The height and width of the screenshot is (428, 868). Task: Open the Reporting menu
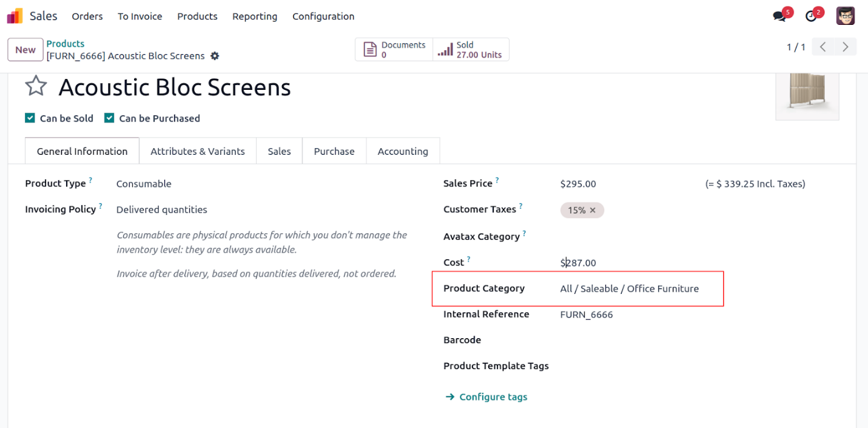pos(255,16)
